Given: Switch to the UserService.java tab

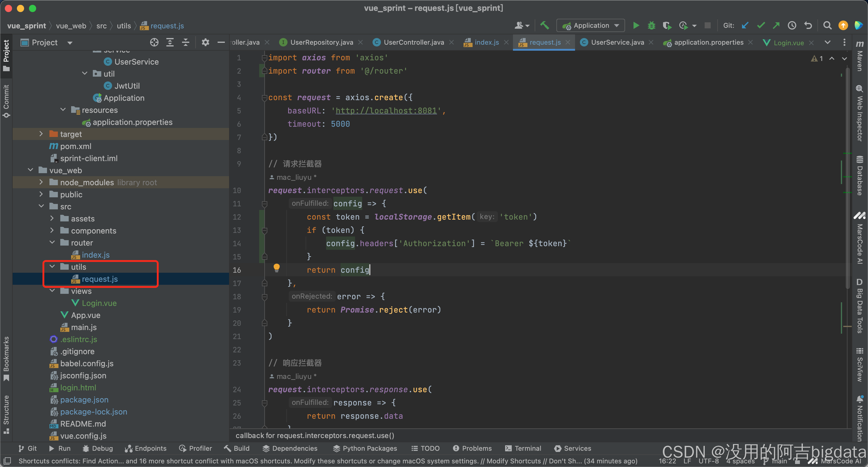Looking at the screenshot, I should [617, 43].
